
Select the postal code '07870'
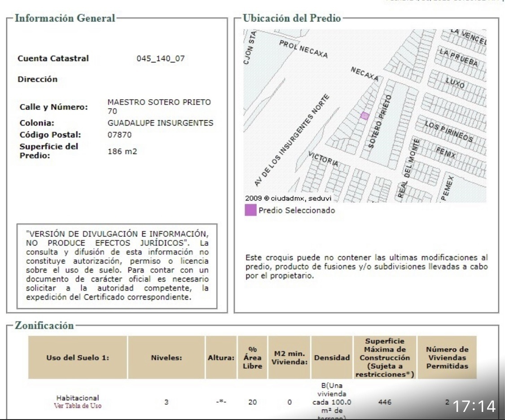pyautogui.click(x=119, y=135)
